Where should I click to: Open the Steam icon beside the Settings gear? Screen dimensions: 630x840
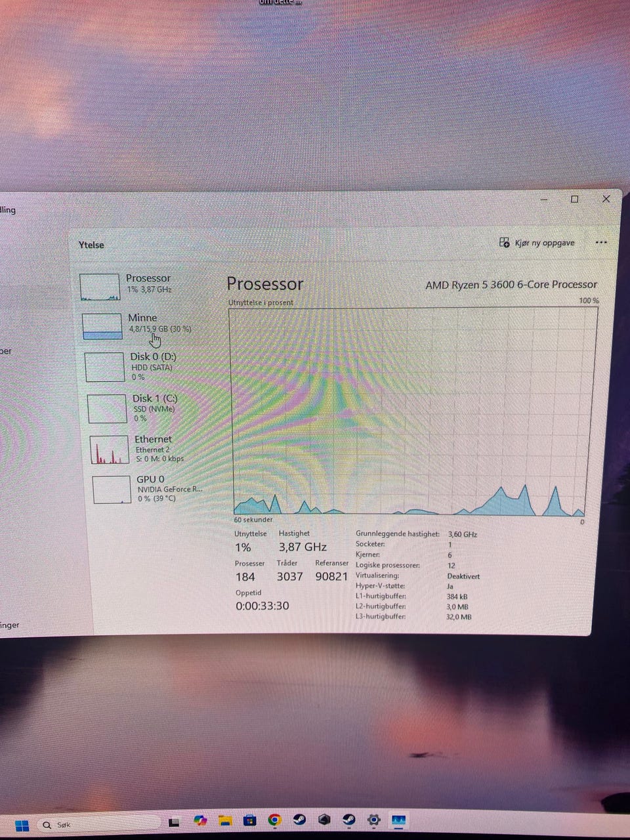coord(349,820)
